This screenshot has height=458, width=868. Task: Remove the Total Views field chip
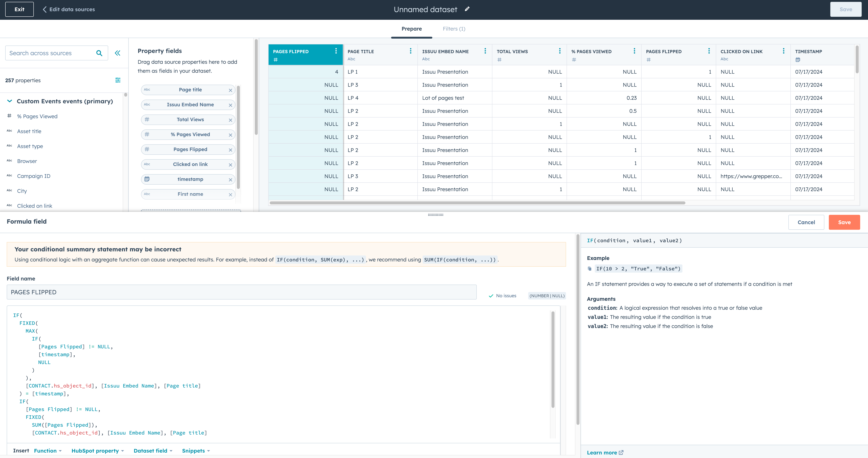[231, 120]
